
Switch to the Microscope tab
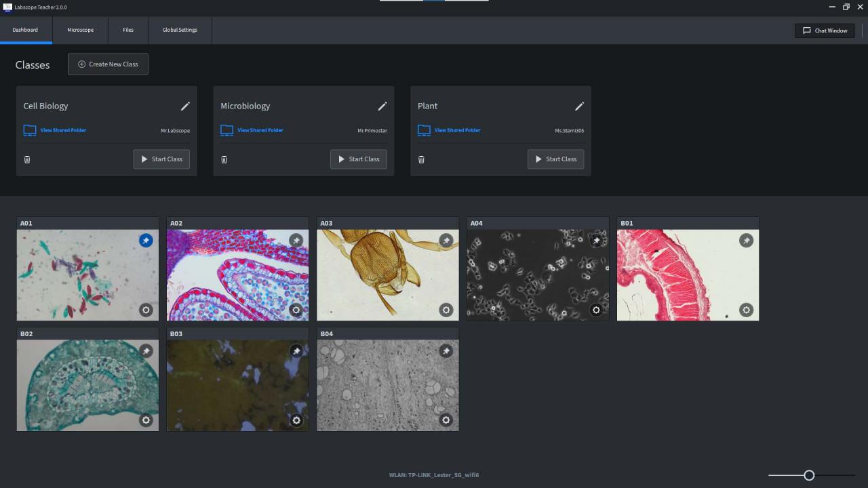[x=80, y=30]
